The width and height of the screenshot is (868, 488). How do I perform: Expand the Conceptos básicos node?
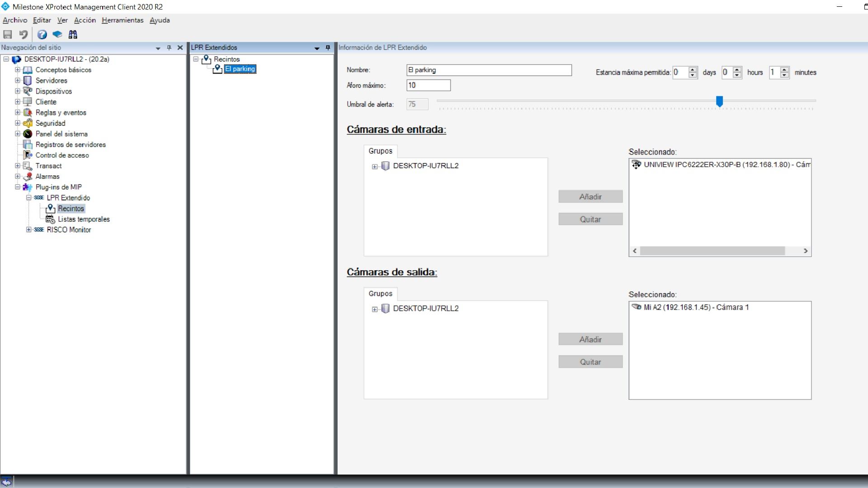pyautogui.click(x=18, y=70)
